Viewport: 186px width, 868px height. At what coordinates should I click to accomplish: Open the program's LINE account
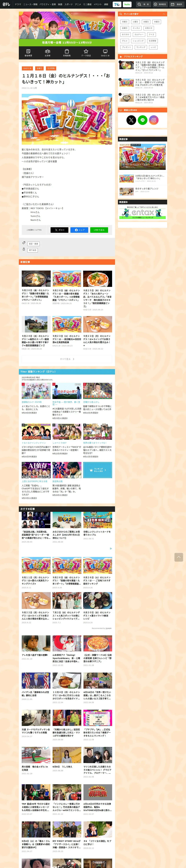(142, 120)
